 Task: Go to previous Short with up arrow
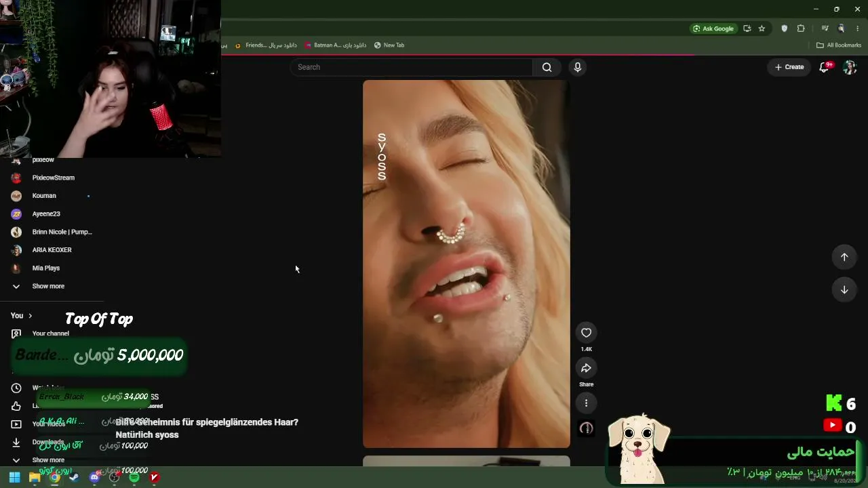pyautogui.click(x=844, y=257)
